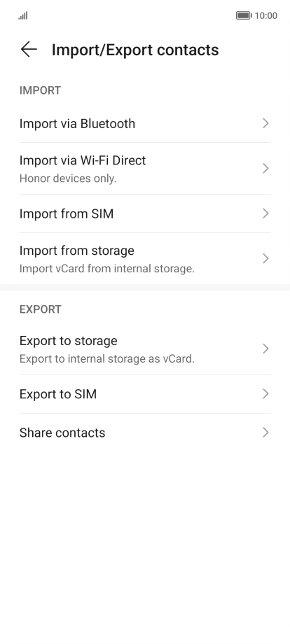The image size is (290, 644).
Task: Tap the 10:00 clock in status bar
Action: tap(266, 15)
